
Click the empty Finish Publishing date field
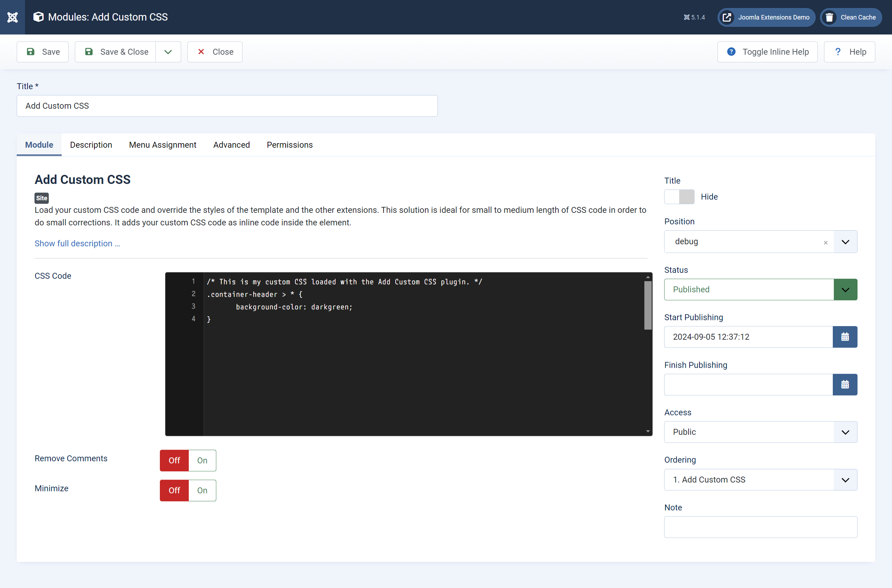[x=748, y=384]
